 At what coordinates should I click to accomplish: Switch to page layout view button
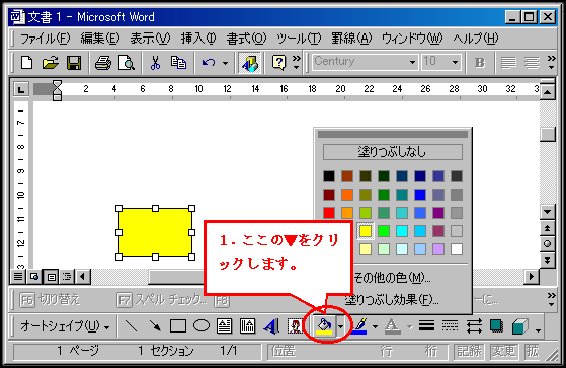tap(52, 277)
